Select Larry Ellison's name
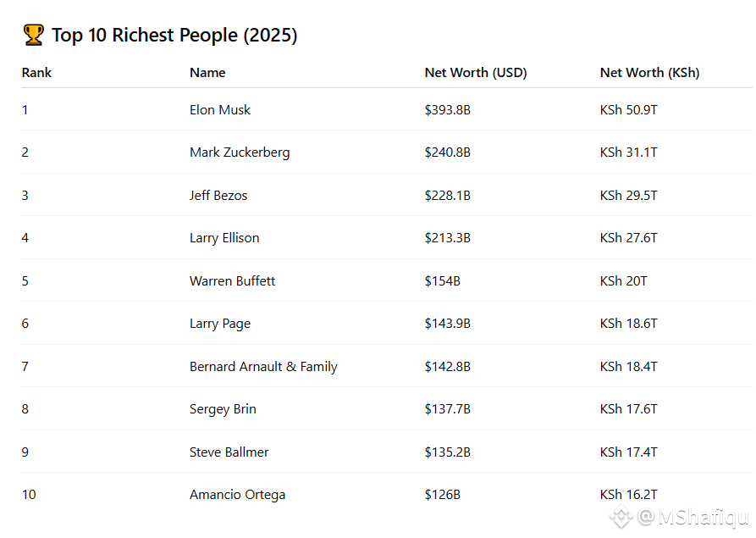The width and height of the screenshot is (756, 538). pyautogui.click(x=224, y=238)
